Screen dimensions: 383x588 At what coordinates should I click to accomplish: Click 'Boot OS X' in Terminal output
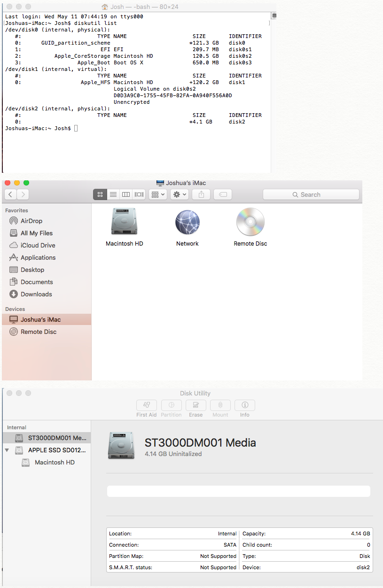click(128, 62)
